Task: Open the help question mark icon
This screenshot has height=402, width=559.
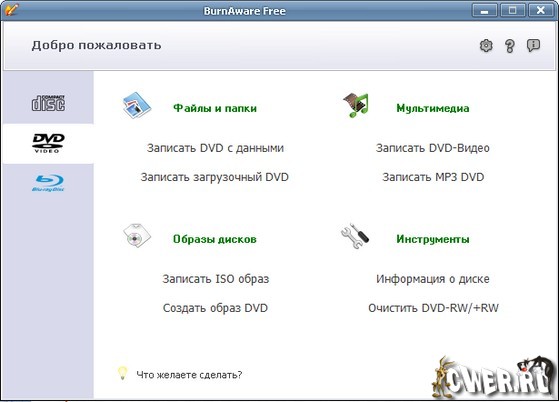Action: [510, 46]
